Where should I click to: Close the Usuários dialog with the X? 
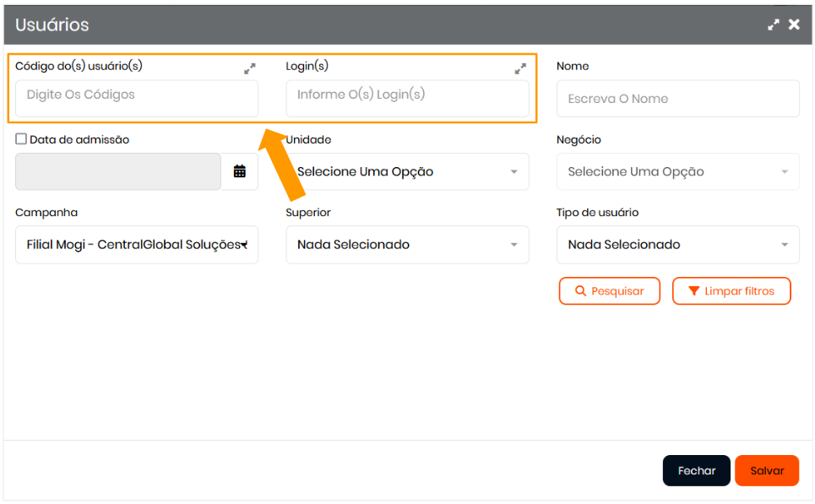pyautogui.click(x=794, y=25)
